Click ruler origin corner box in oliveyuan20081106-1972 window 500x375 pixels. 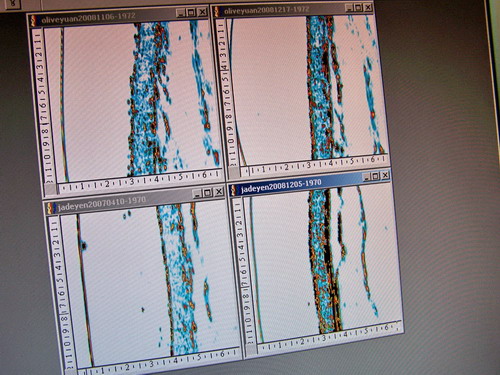coord(51,190)
